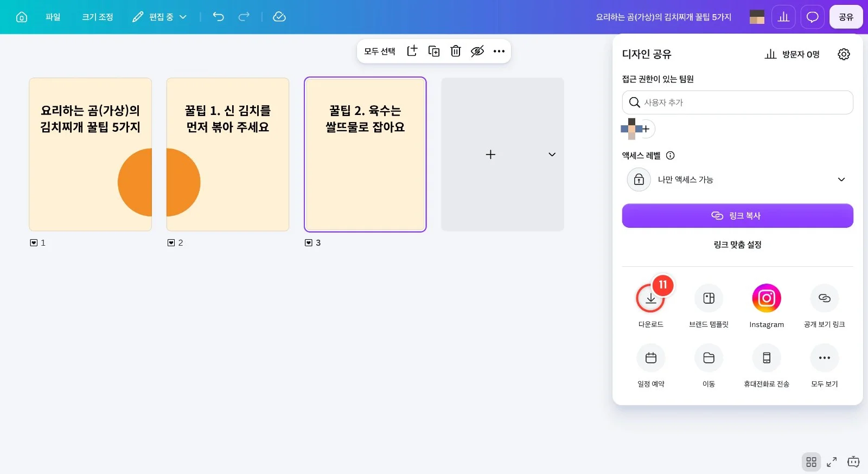The height and width of the screenshot is (474, 868).
Task: Open 방문자 0명 visitor stats
Action: point(792,54)
